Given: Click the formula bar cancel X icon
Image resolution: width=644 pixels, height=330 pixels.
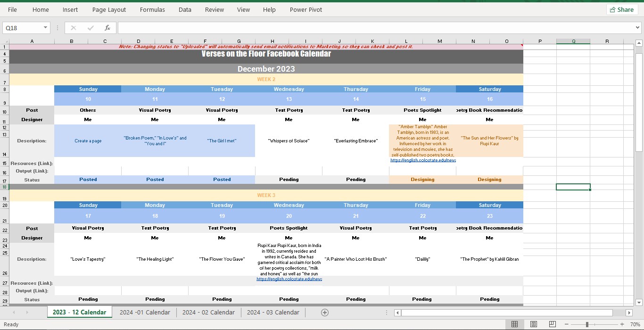Looking at the screenshot, I should (74, 28).
